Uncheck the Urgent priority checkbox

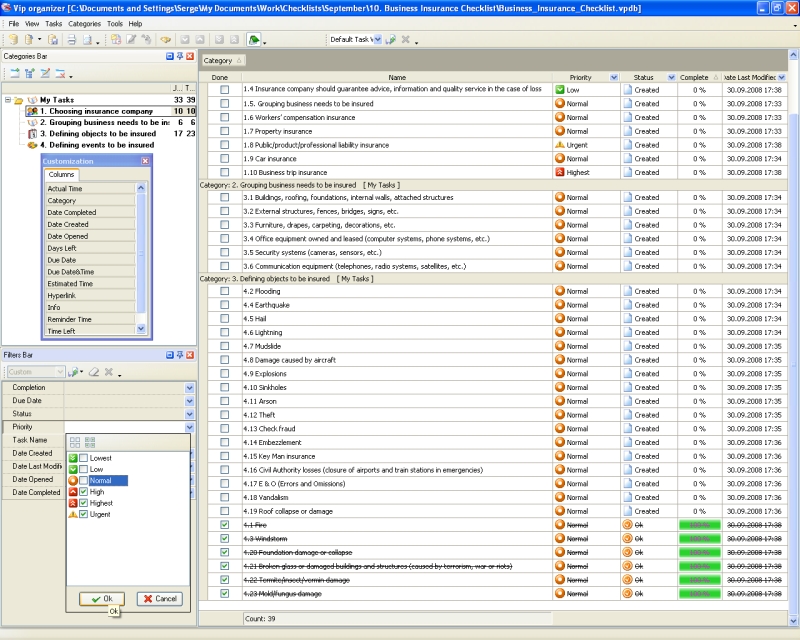coord(84,514)
